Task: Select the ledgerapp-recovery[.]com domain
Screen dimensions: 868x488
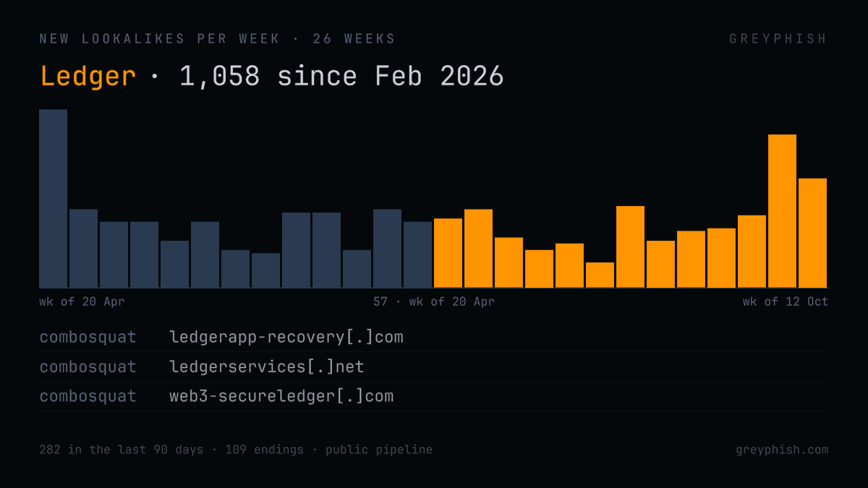Action: [x=286, y=337]
